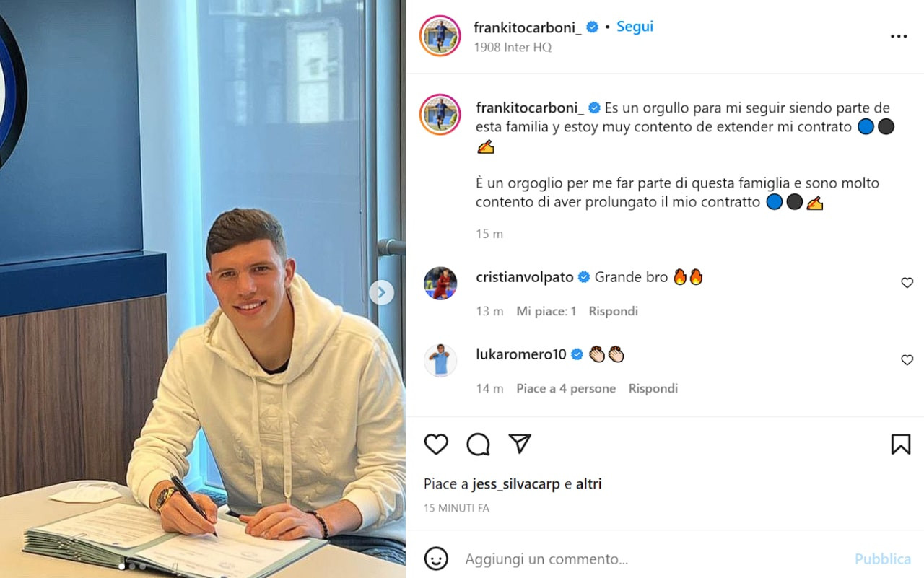Open cristianvolpato's profile avatar
Screen dimensions: 924x578
[440, 283]
